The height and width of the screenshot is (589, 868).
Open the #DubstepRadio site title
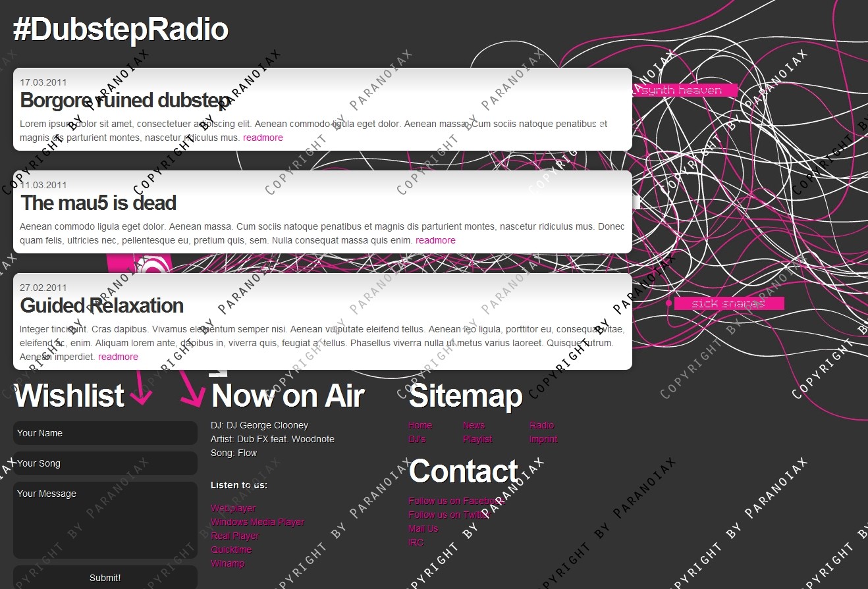[x=121, y=30]
